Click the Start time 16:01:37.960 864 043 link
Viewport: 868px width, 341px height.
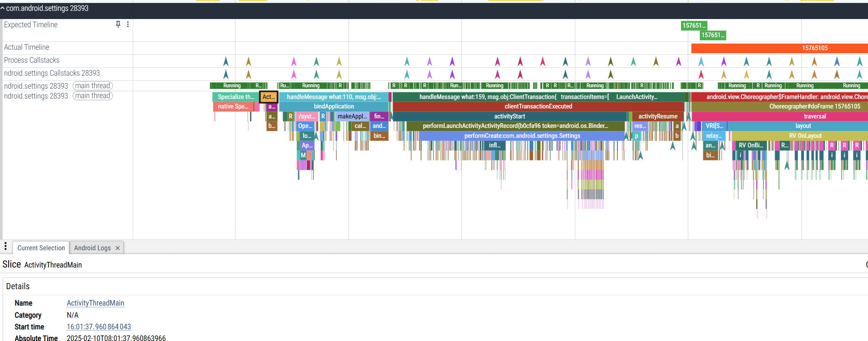(99, 327)
